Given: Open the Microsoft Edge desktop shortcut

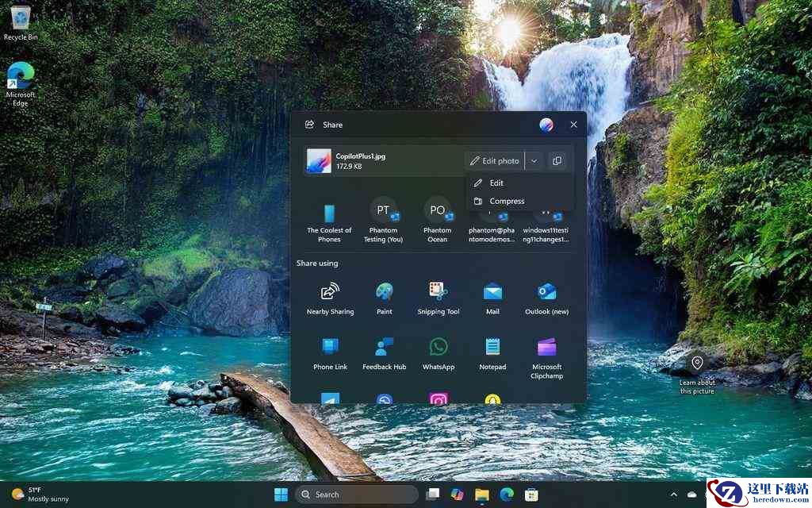Looking at the screenshot, I should click(21, 84).
